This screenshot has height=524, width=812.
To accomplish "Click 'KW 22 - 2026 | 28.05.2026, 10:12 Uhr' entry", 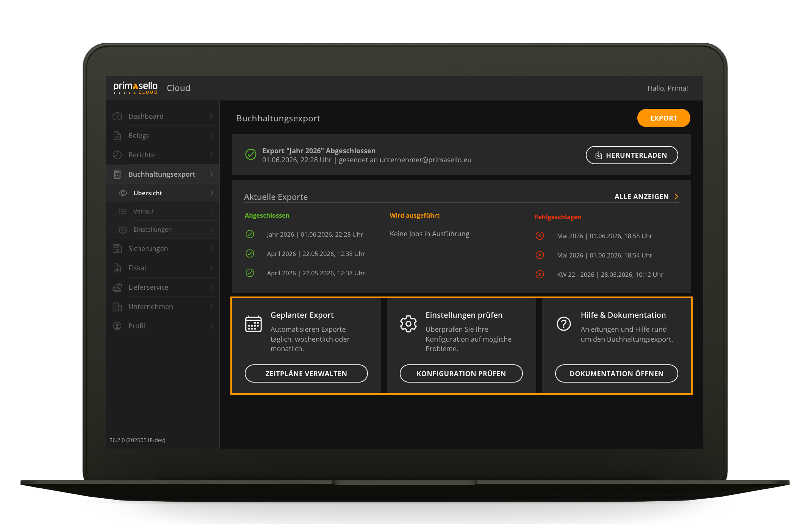I will pyautogui.click(x=610, y=275).
